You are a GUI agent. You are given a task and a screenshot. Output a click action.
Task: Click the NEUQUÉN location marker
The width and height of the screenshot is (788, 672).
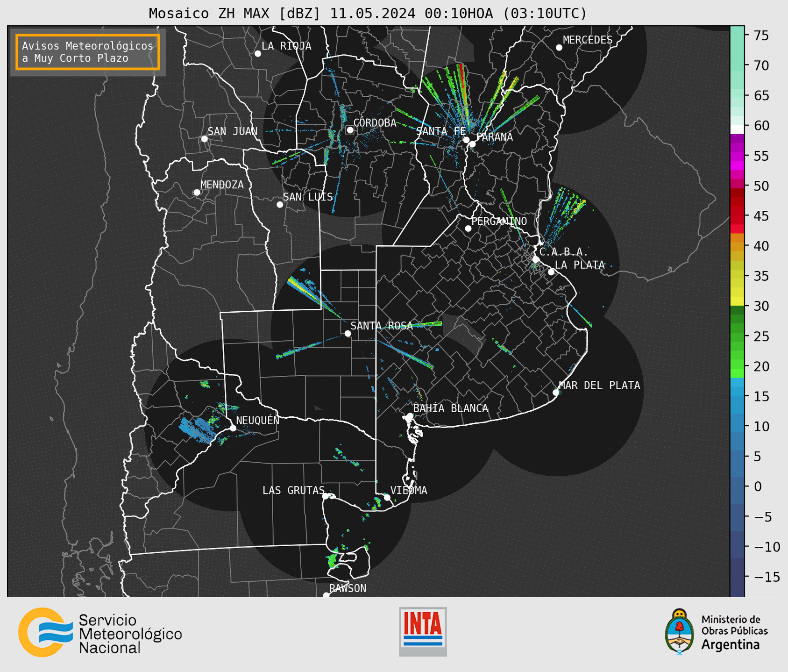click(233, 428)
